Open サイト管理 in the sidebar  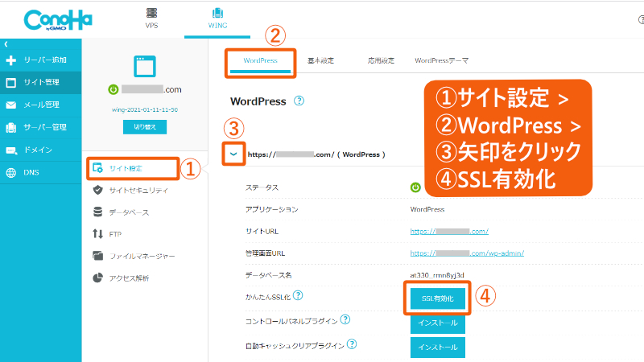pos(41,83)
